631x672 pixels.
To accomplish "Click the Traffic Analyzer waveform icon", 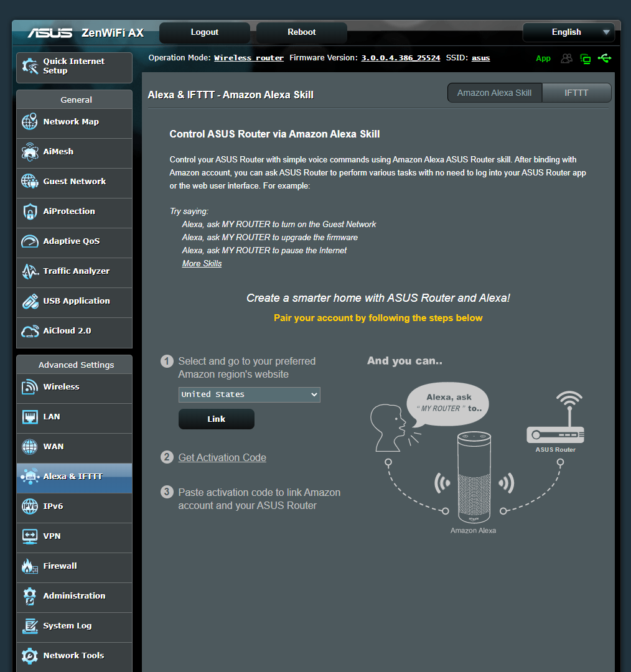I will point(30,271).
